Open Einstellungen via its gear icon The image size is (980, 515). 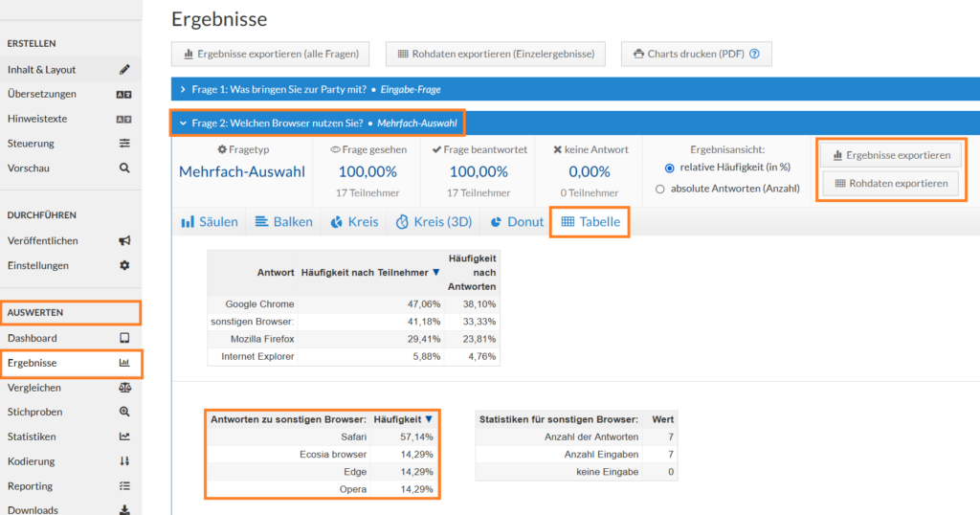124,265
